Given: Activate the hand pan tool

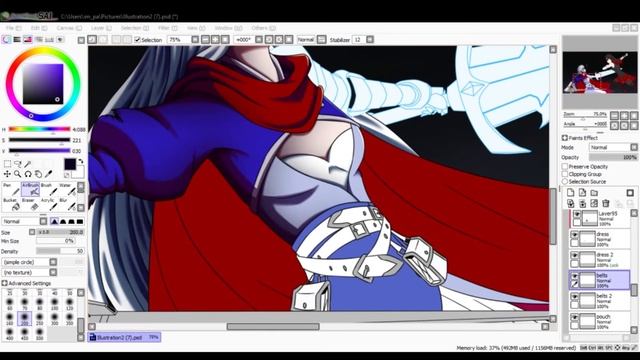Looking at the screenshot, I should 38,174.
